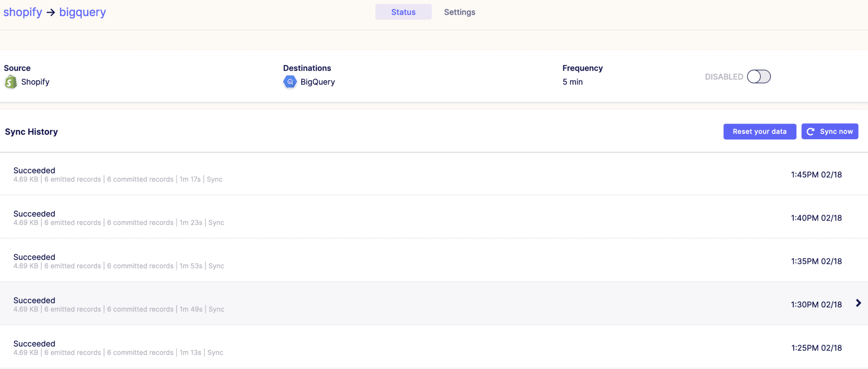Click the 1m 13s sync details line
Screen dimensions: 868x369
118,353
